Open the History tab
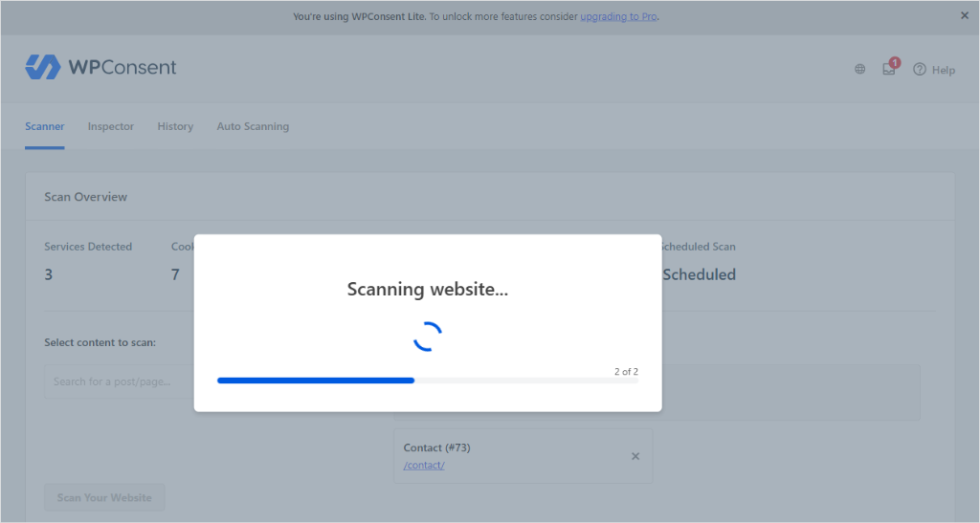 [175, 127]
